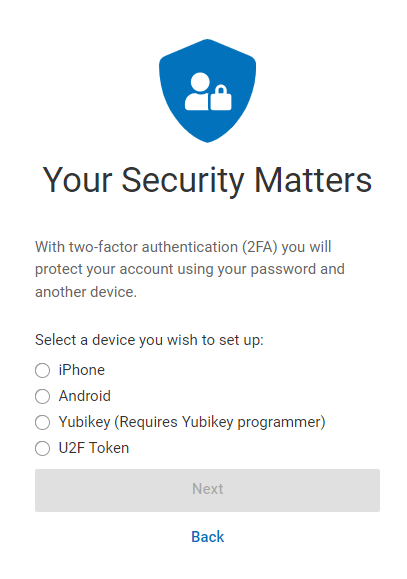Pick the Yubikey radio button circle
Viewport: 407px width, 579px height.
[42, 422]
